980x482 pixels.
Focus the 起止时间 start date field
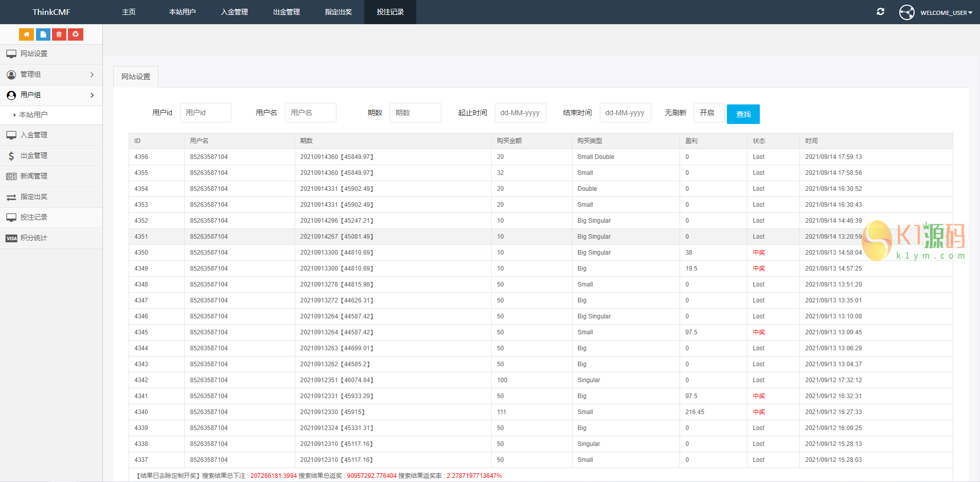pyautogui.click(x=520, y=113)
